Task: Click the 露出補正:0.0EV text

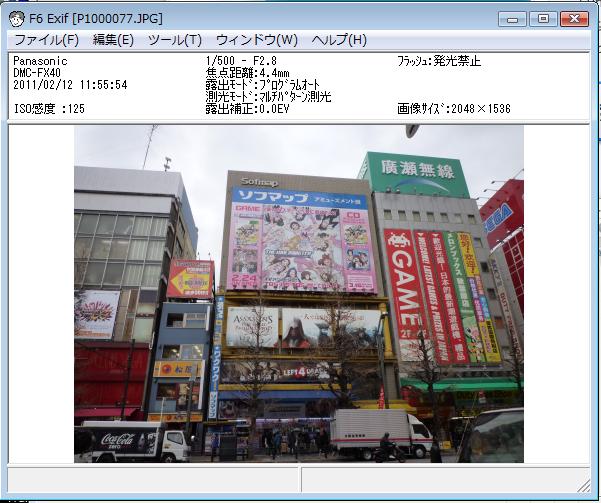Action: tap(247, 109)
